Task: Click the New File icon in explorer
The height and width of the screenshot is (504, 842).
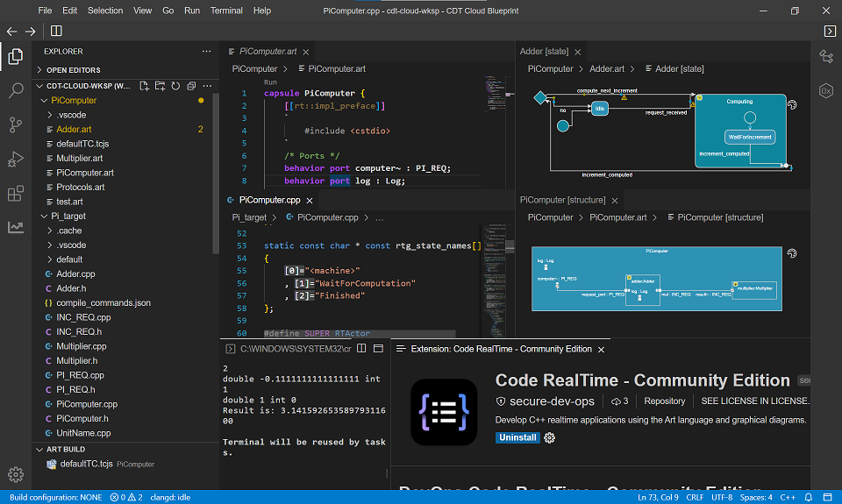Action: (145, 86)
